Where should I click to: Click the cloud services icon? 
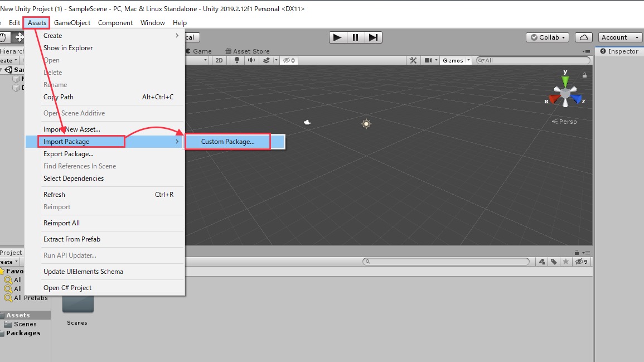coord(583,37)
